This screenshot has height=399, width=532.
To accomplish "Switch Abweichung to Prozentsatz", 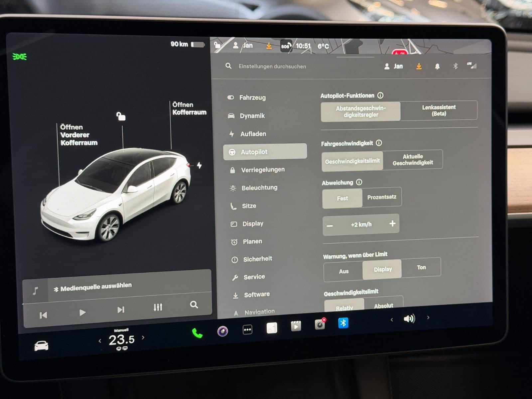I will pos(382,197).
